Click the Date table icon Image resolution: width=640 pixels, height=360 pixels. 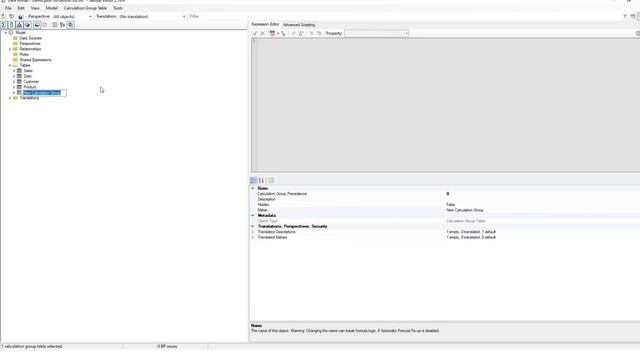19,76
